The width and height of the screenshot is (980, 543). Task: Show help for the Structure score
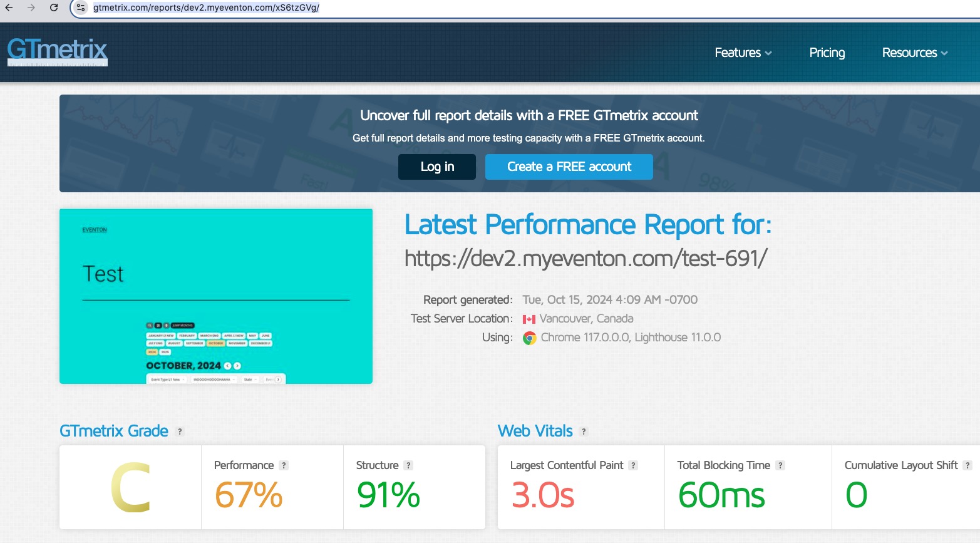coord(408,465)
